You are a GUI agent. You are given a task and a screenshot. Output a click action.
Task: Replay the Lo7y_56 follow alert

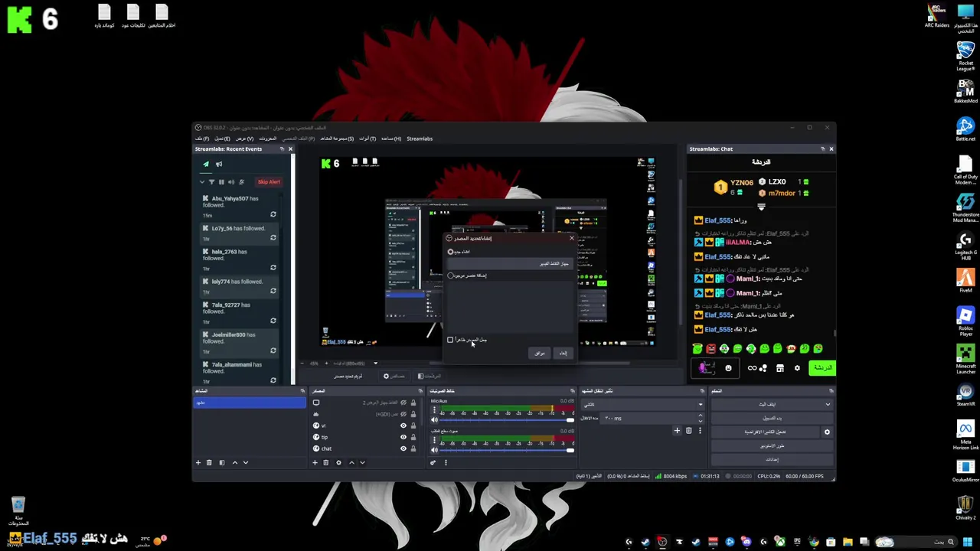273,238
